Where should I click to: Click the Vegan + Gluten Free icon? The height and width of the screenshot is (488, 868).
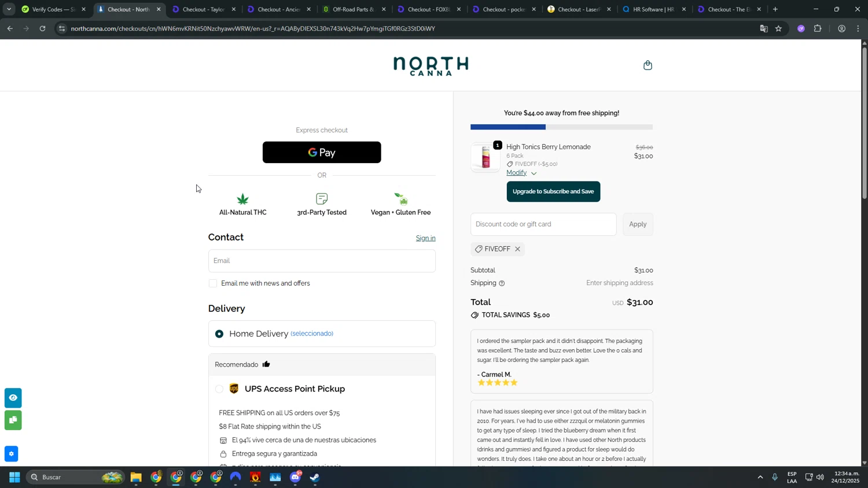point(401,199)
